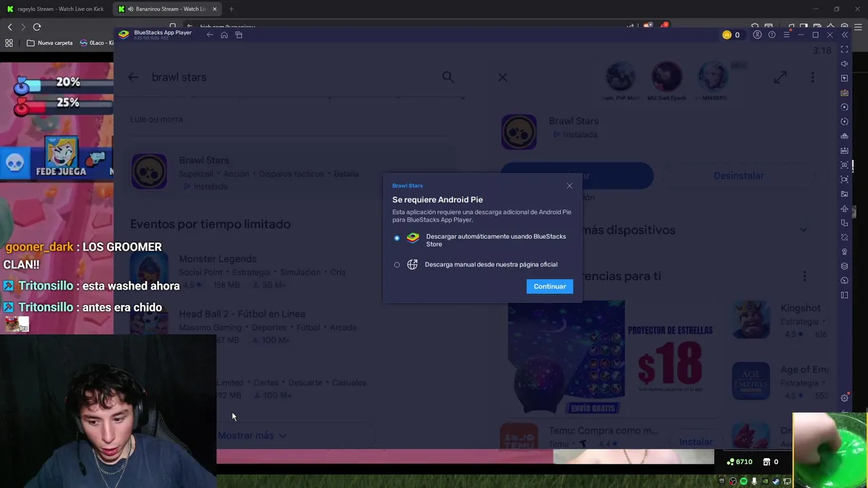Expand Mostrar más dropdown
868x488 pixels.
tap(252, 436)
